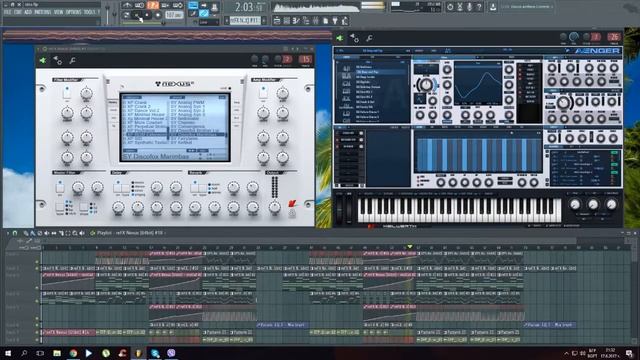This screenshot has width=640, height=360.
Task: Open Nexus wrapper gear plugin options
Action: click(58, 61)
